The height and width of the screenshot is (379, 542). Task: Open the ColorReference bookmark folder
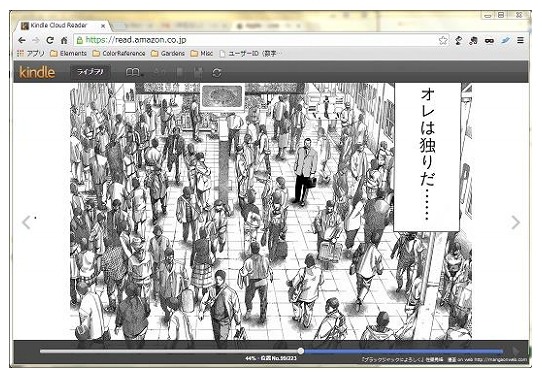119,53
